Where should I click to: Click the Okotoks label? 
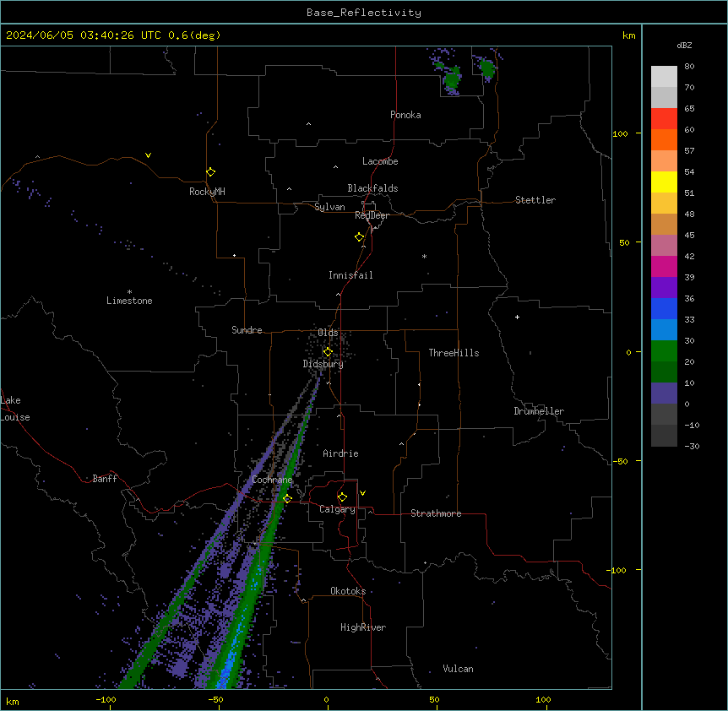(348, 591)
